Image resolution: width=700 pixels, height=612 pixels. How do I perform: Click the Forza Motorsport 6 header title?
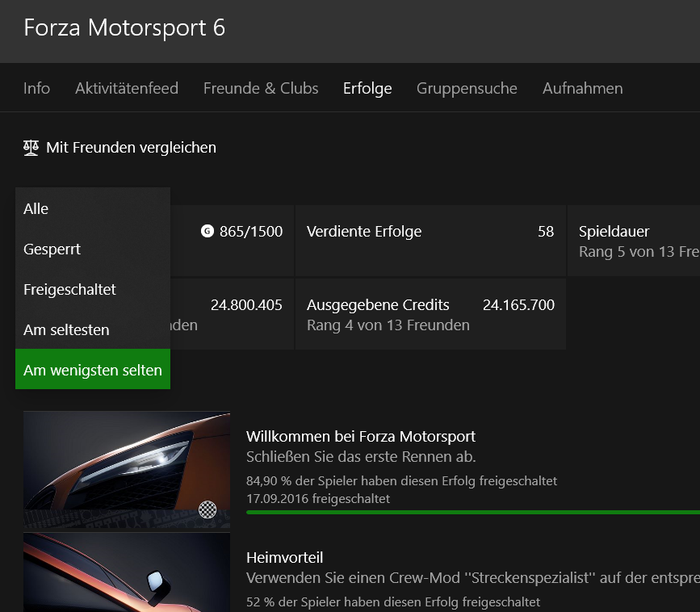[x=124, y=27]
